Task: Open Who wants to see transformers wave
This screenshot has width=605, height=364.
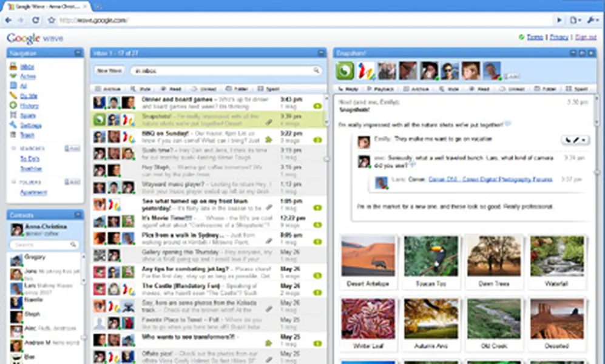Action: [208, 340]
